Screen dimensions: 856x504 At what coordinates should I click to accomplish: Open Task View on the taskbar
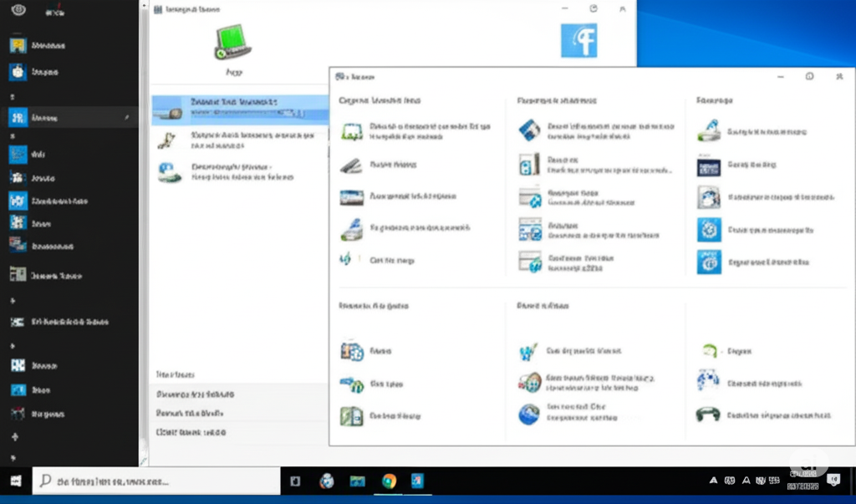(x=295, y=481)
